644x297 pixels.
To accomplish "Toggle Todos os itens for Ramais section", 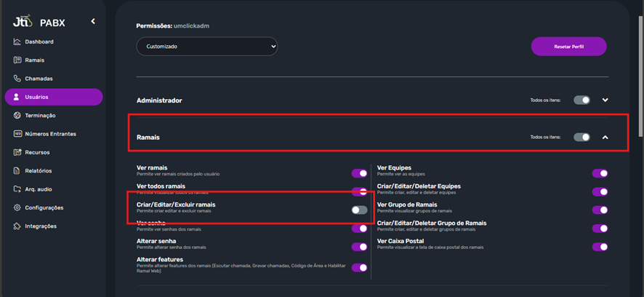I will [581, 137].
